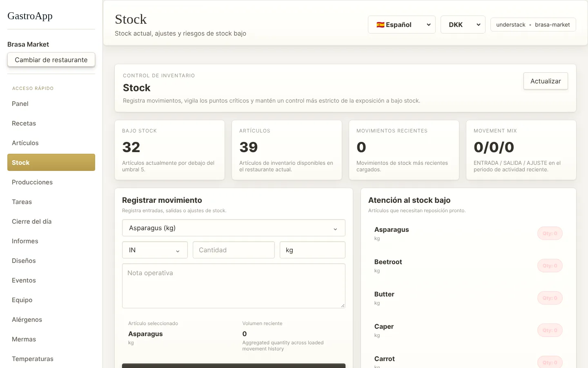Screen dimensions: 588x368
Task: Go to Tareas section
Action: tap(51, 202)
